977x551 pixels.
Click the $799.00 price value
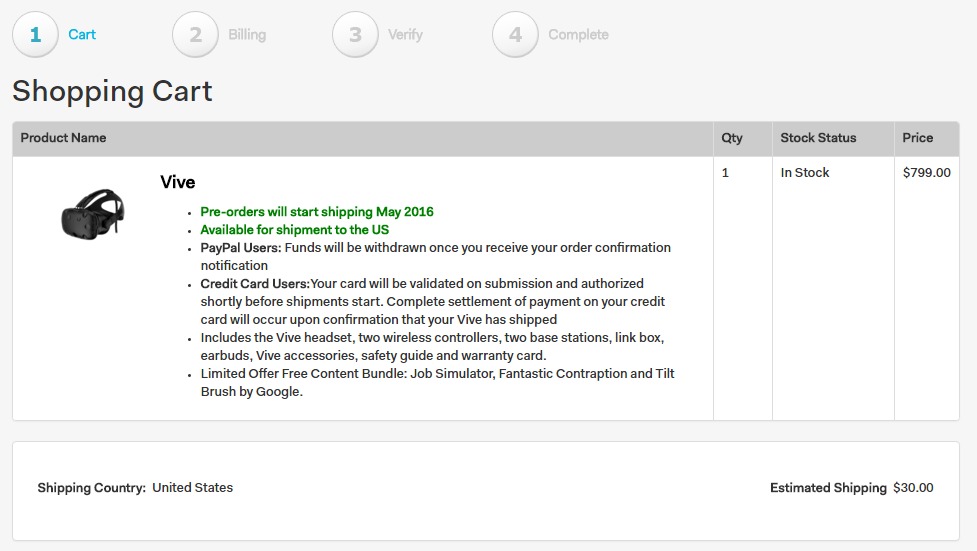click(926, 173)
